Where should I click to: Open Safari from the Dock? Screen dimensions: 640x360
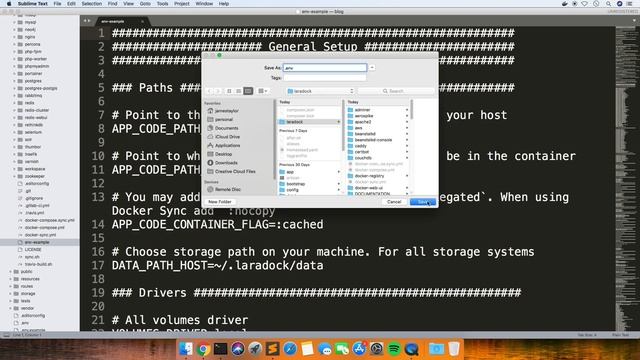pyautogui.click(x=290, y=349)
